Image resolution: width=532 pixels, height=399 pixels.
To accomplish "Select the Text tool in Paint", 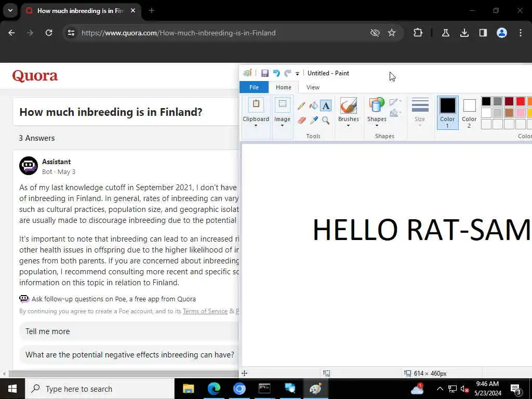I will click(x=326, y=106).
